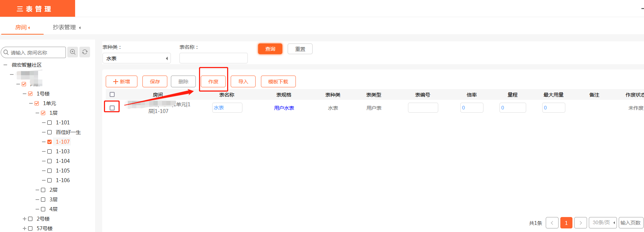Click the 用户水表 specification link
The height and width of the screenshot is (232, 644).
coord(284,108)
